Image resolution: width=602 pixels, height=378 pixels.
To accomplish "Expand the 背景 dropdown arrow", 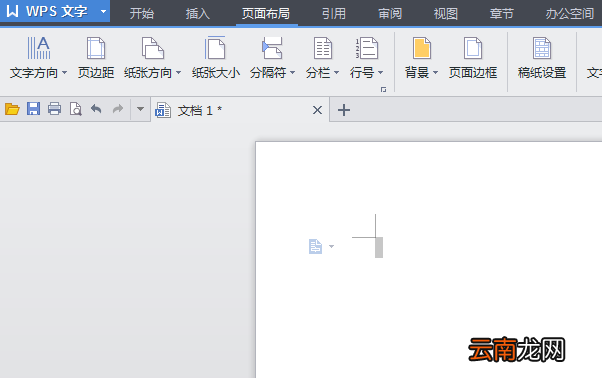I will 435,72.
